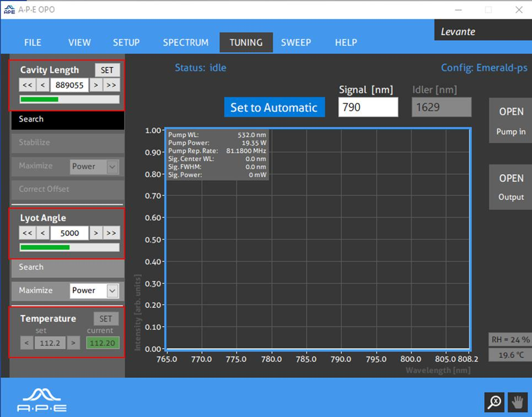
Task: Open the SETUP menu
Action: click(x=126, y=42)
